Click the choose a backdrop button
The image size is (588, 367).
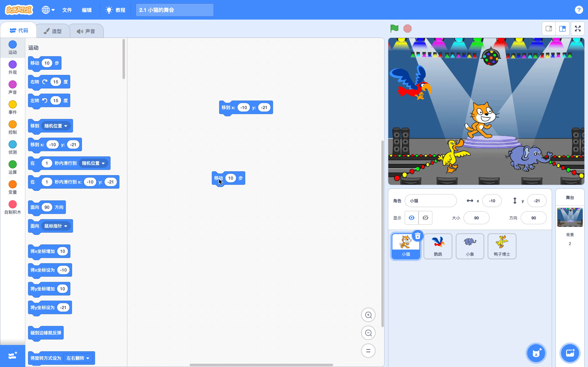pos(570,353)
